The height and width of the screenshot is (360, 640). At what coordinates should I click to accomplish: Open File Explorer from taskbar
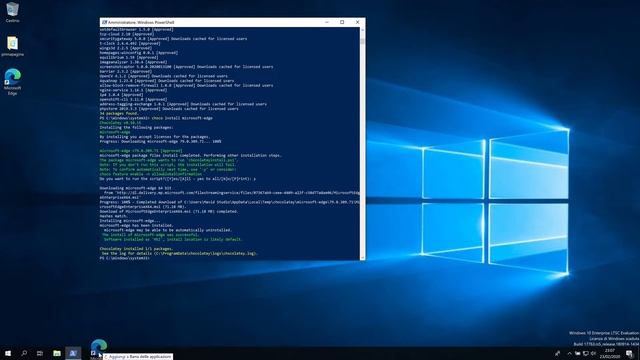(x=57, y=353)
